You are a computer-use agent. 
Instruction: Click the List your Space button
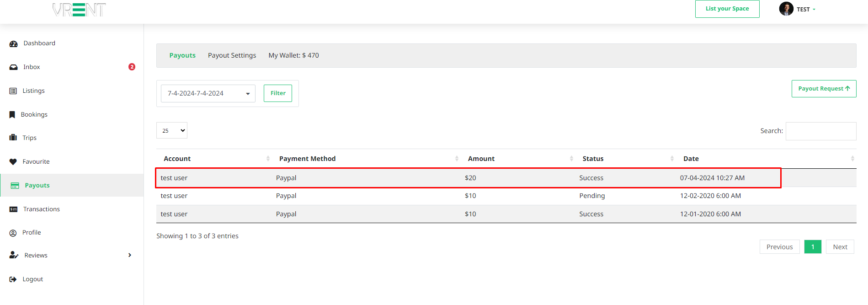pyautogui.click(x=727, y=9)
